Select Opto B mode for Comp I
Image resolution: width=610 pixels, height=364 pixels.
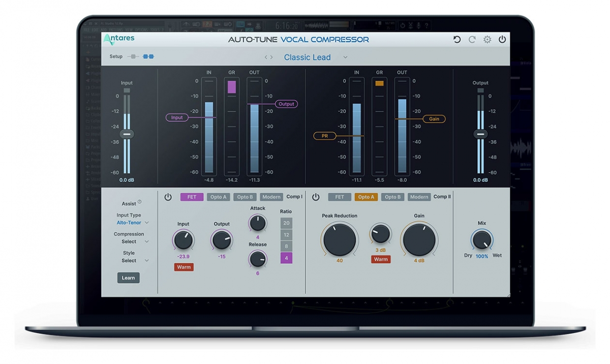(245, 197)
